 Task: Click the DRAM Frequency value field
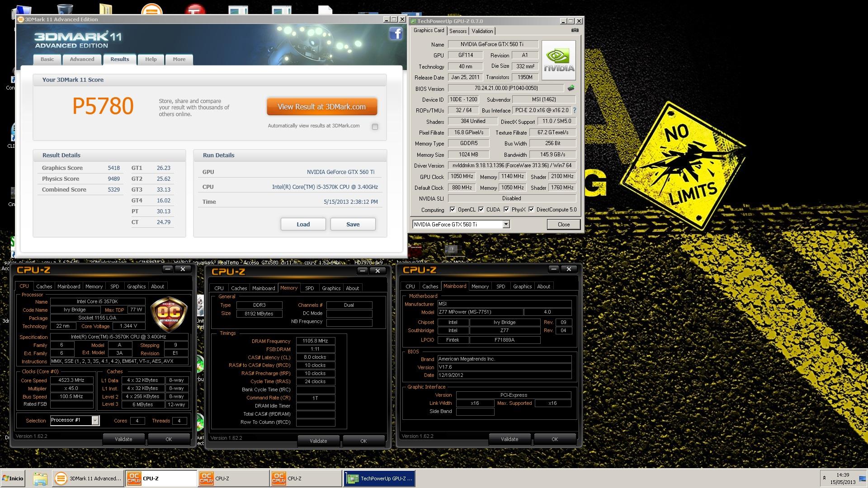click(x=316, y=341)
